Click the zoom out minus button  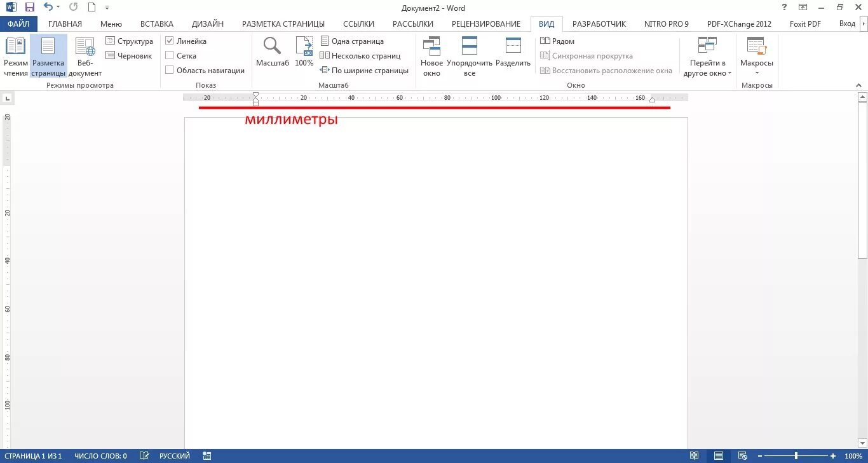759,456
